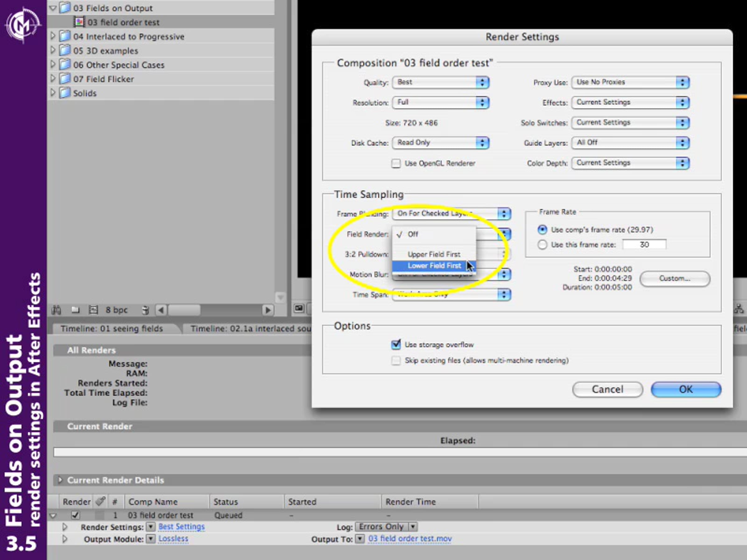The width and height of the screenshot is (747, 560).
Task: Click the frame rate input field
Action: (x=644, y=245)
